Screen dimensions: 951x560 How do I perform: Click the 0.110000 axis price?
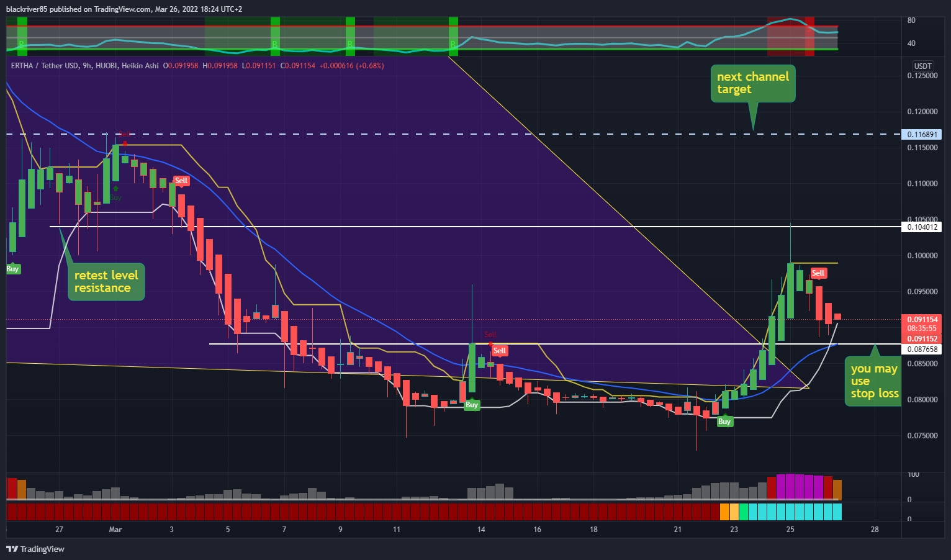(922, 184)
